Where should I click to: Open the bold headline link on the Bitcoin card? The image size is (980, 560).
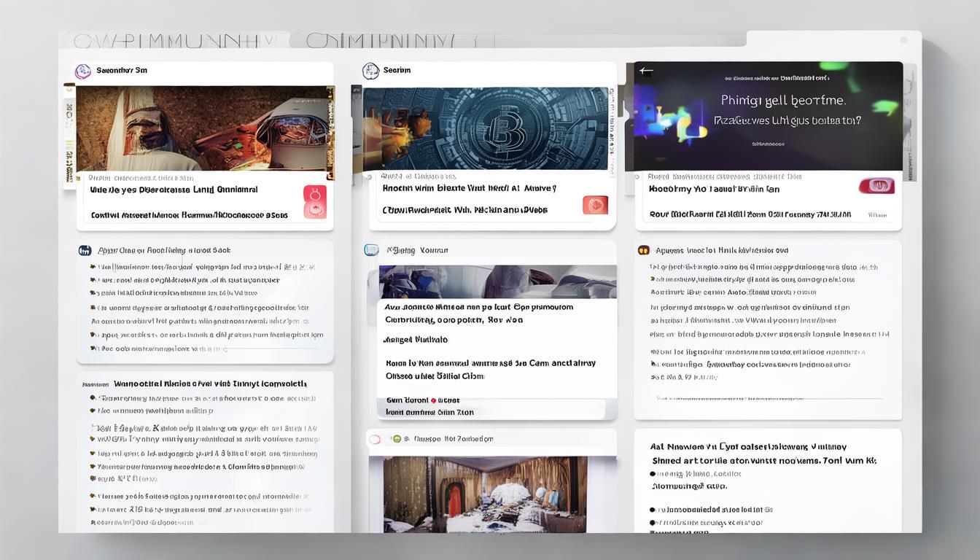tap(469, 188)
